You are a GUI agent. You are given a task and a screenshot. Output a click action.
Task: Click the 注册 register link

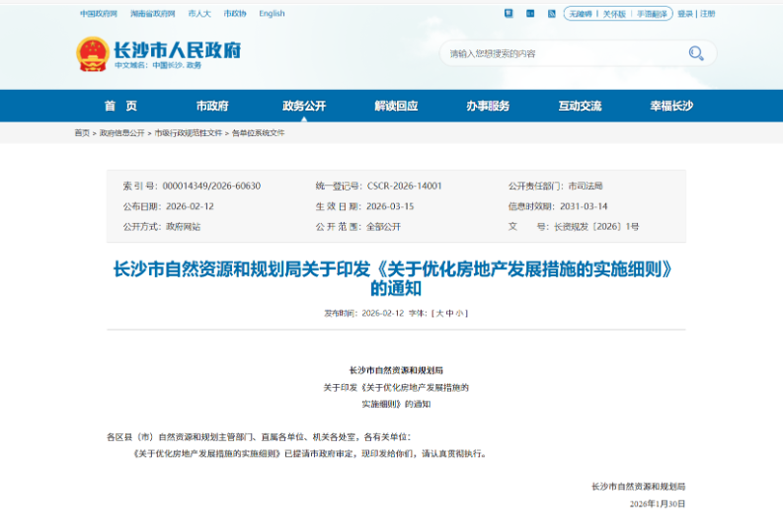[x=707, y=14]
